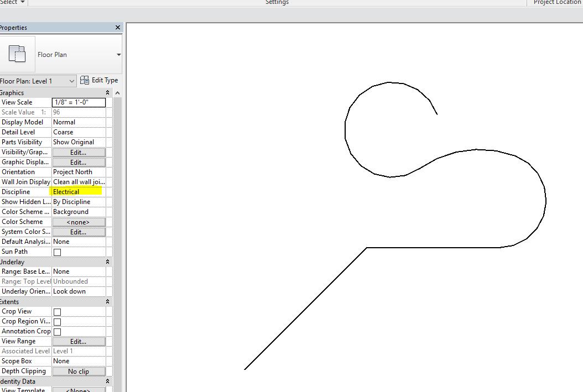Click the Edit Type icon
This screenshot has width=583, height=392.
(x=85, y=80)
